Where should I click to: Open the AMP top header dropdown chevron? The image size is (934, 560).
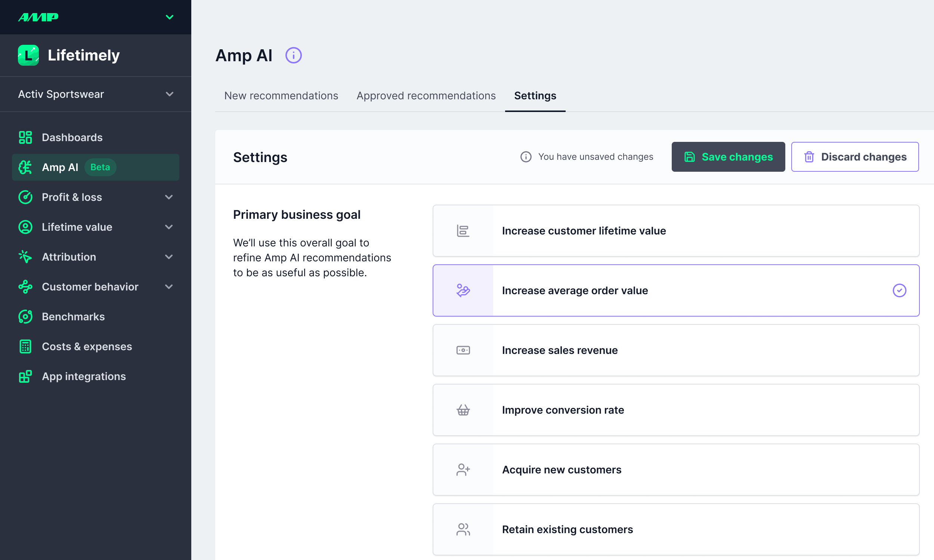(x=170, y=17)
